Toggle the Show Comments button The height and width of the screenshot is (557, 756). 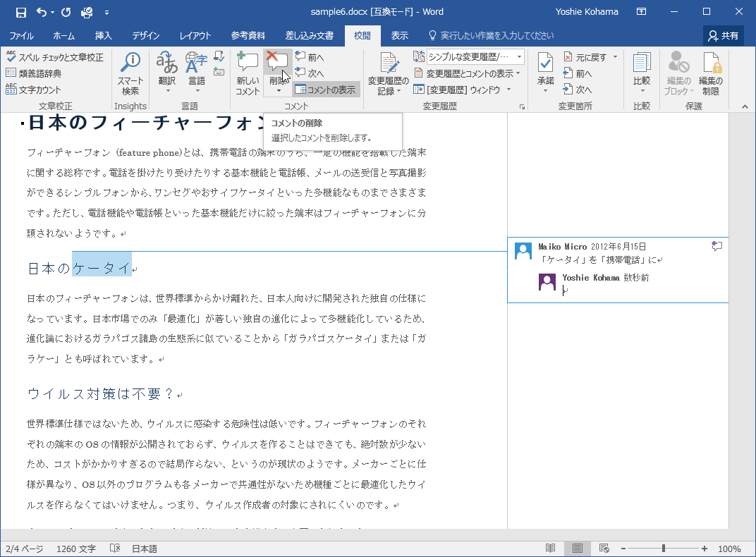326,90
